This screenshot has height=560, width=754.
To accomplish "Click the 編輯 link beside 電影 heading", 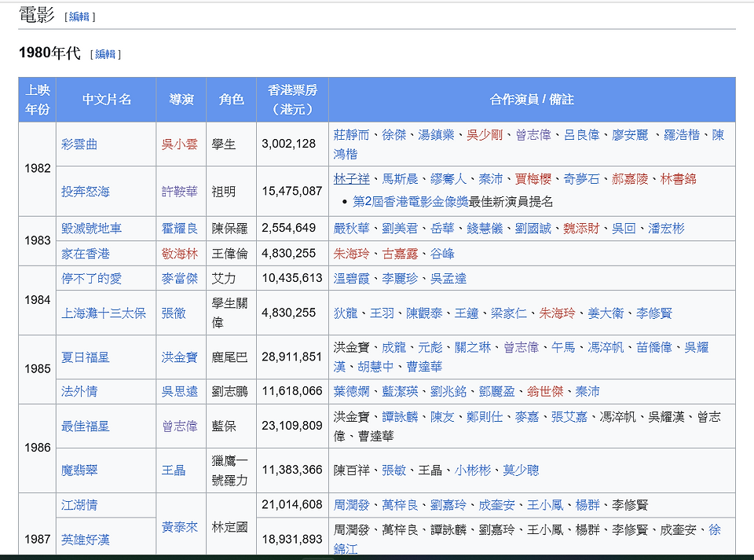I will [x=79, y=16].
